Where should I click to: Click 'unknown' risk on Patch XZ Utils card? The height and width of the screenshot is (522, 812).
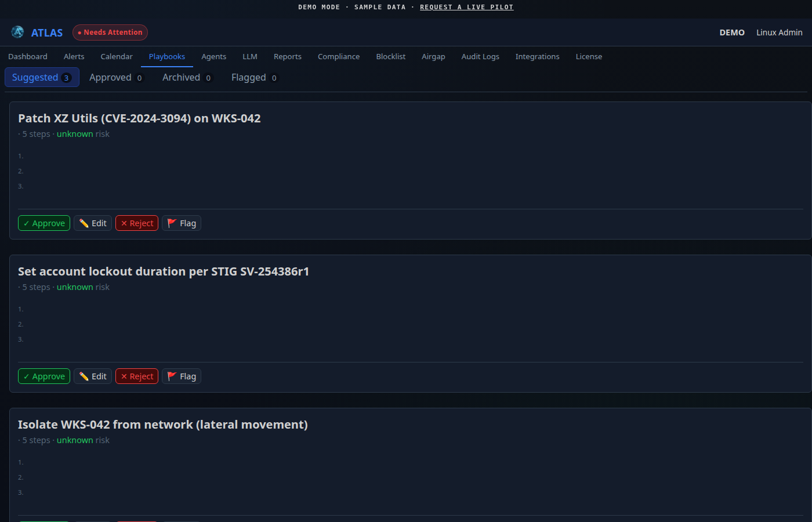coord(75,134)
